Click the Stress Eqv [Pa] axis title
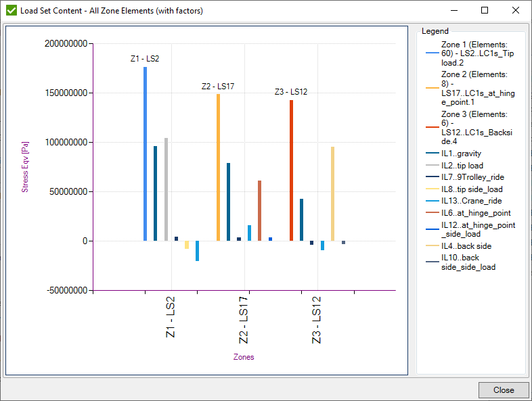 tap(26, 165)
